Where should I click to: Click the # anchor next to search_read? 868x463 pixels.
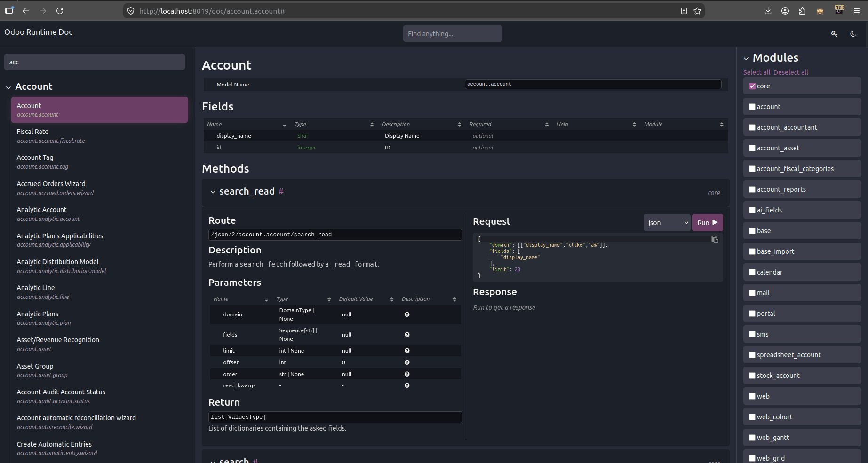point(281,191)
